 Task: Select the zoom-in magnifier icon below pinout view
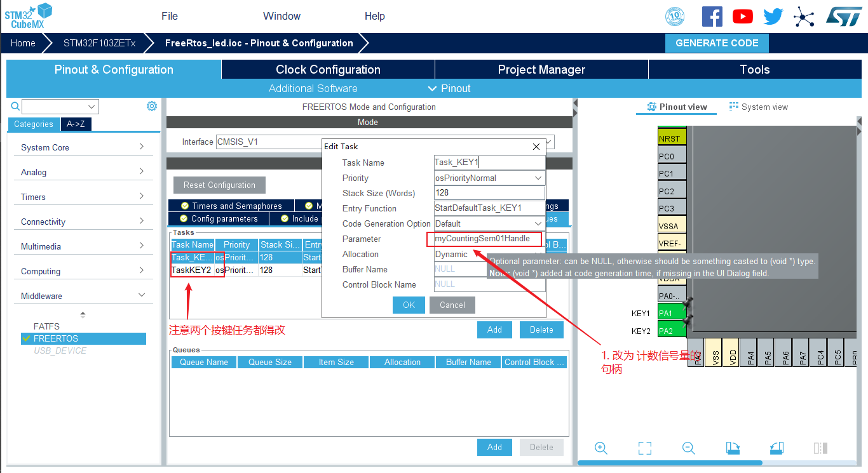tap(600, 448)
